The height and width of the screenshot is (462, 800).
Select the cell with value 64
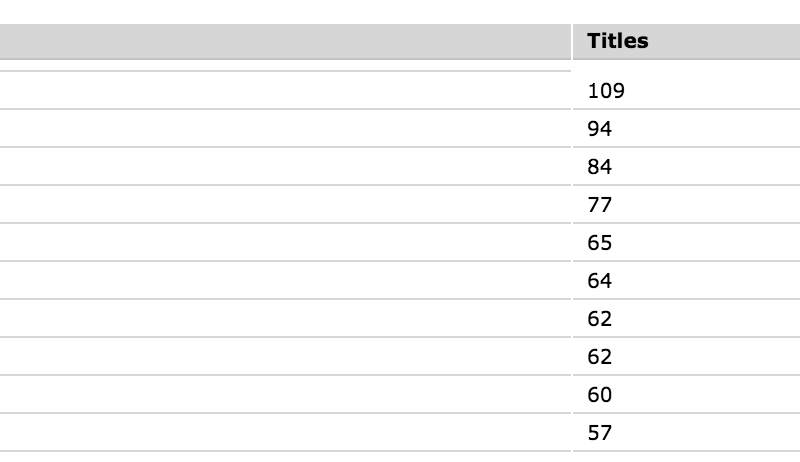pyautogui.click(x=686, y=280)
